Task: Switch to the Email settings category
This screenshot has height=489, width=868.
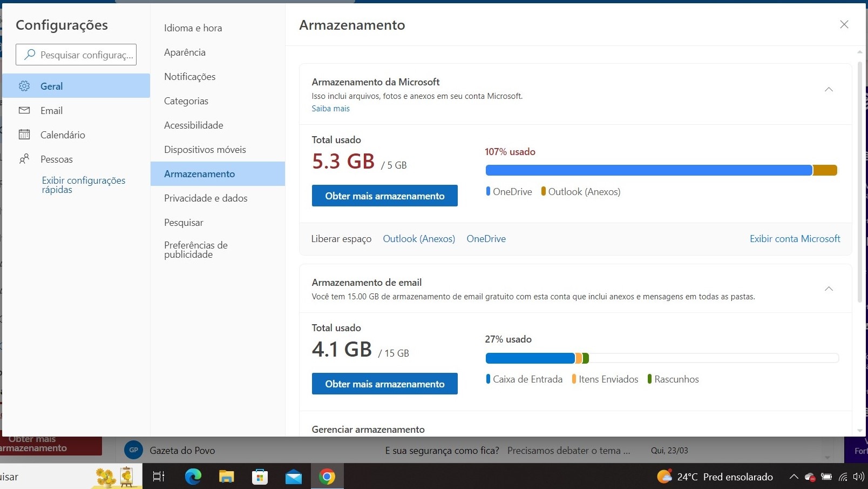Action: (x=76, y=110)
